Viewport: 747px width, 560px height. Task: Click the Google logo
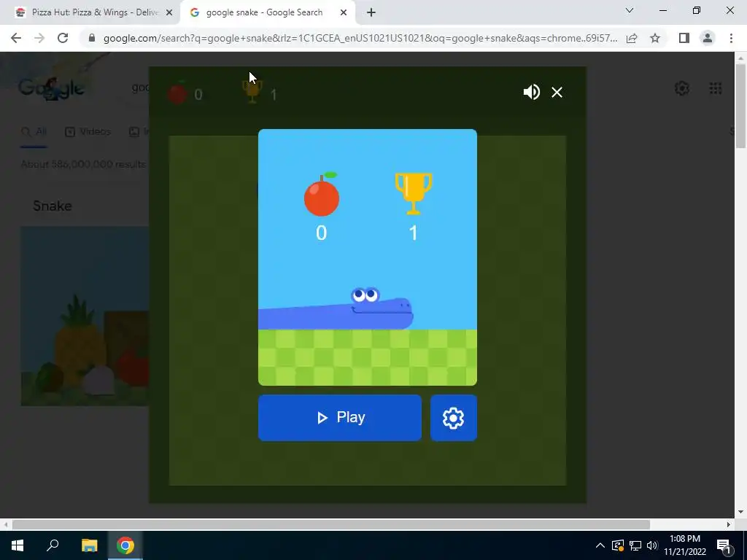pos(52,88)
